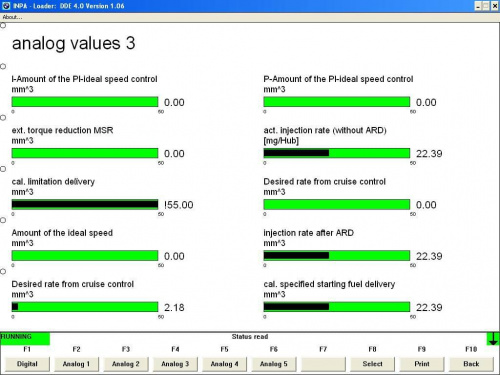Open Analog 2 values screen
This screenshot has height=375, width=500.
click(126, 364)
